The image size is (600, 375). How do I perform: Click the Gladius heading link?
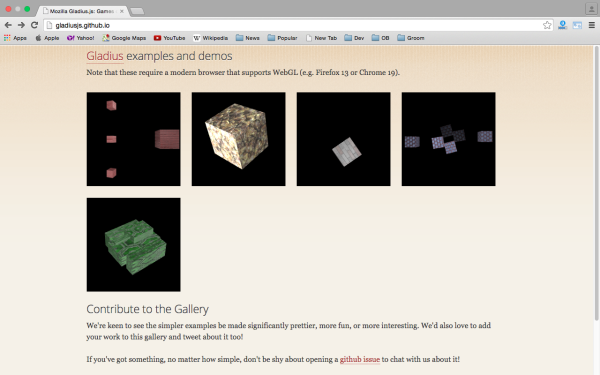click(x=105, y=56)
